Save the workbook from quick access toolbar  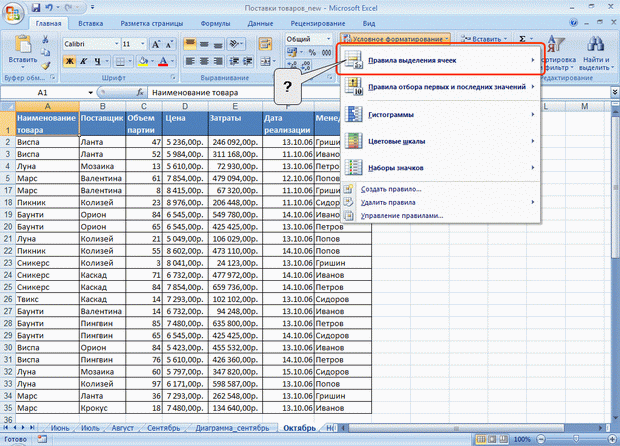[x=36, y=8]
